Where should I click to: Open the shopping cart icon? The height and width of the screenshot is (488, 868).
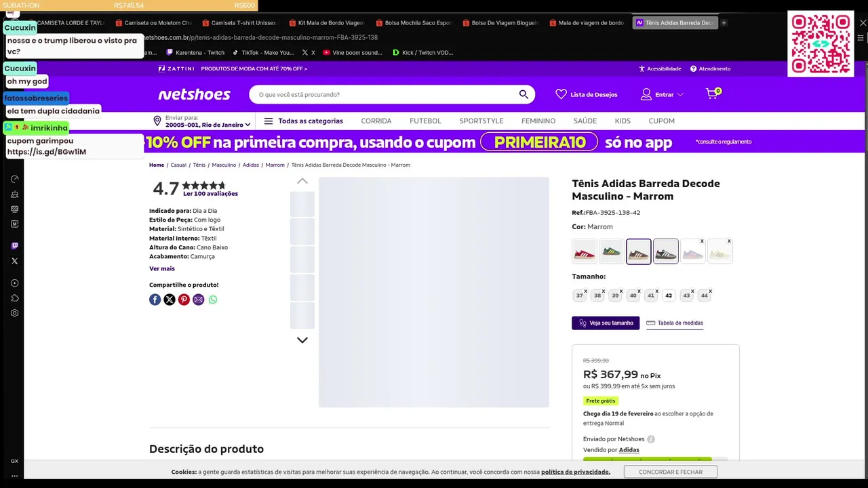pos(713,94)
